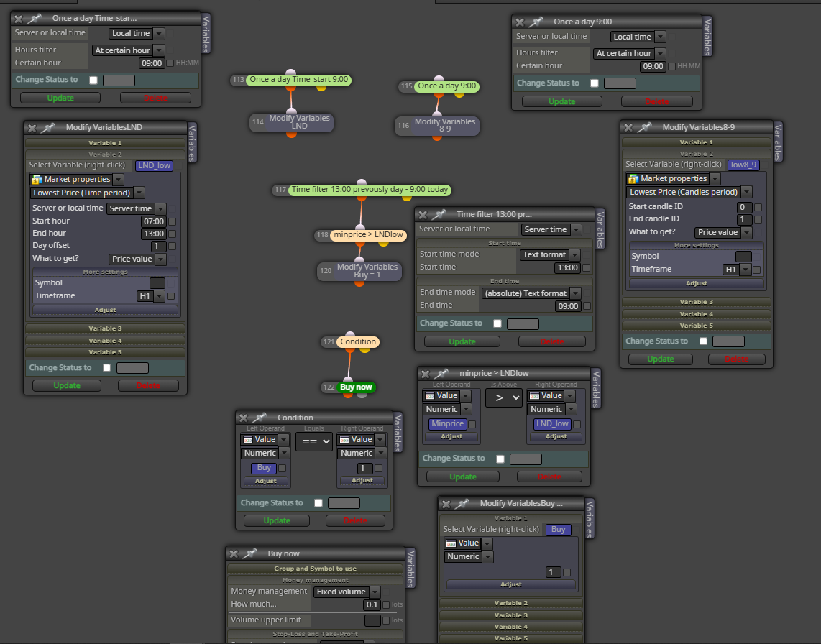Toggle checkbox beside Start hour 07:00

(172, 221)
